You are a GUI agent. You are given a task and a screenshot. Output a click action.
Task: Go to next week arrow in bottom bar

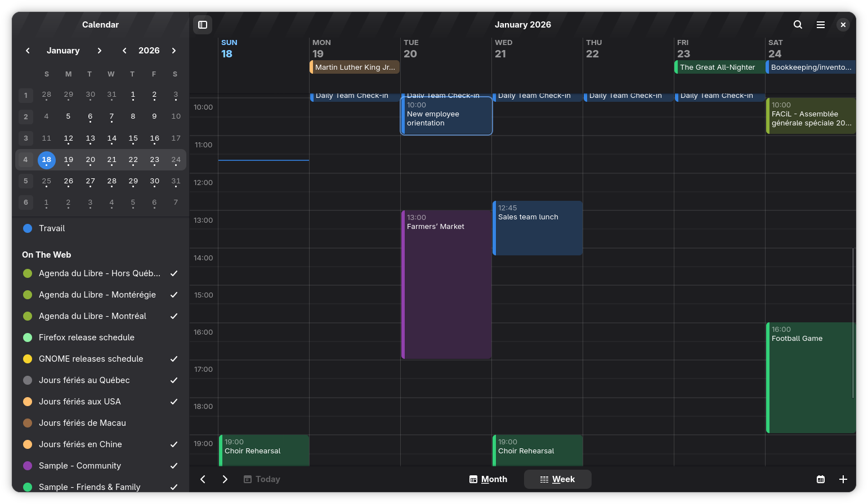225,479
